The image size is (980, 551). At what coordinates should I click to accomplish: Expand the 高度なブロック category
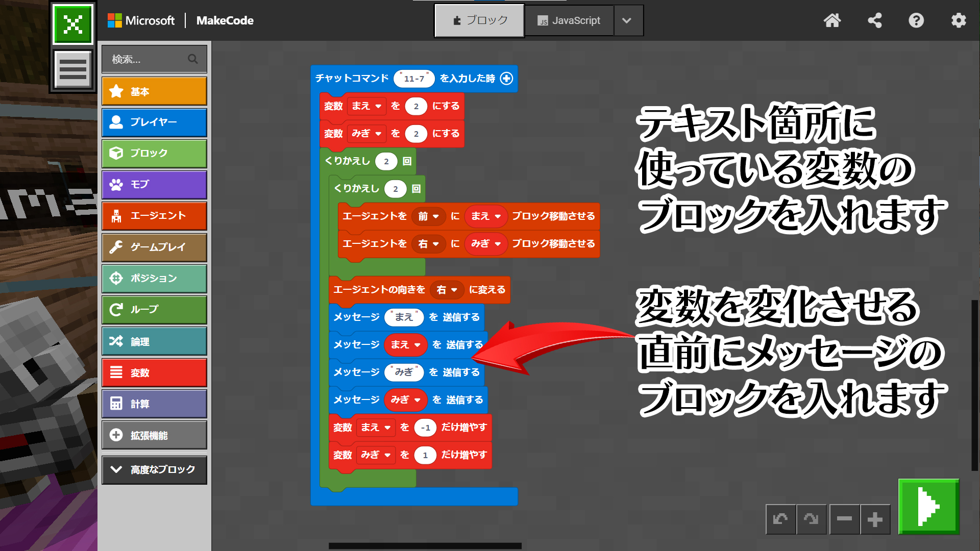click(x=154, y=469)
